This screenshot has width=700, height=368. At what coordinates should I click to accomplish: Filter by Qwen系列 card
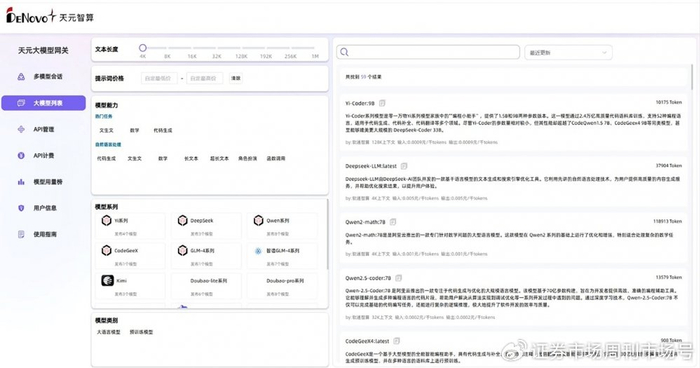click(282, 226)
